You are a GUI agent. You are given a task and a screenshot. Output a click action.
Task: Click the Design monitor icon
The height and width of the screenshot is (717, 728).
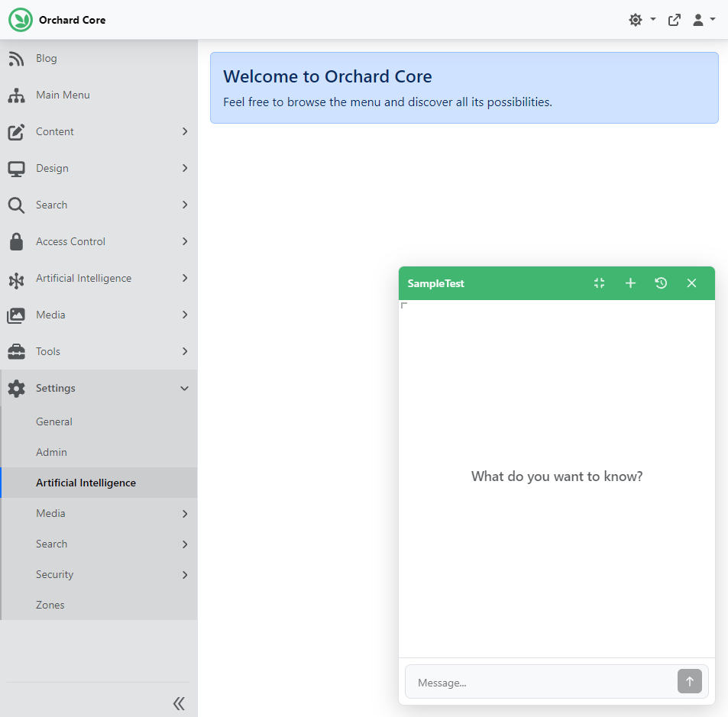[x=16, y=169]
